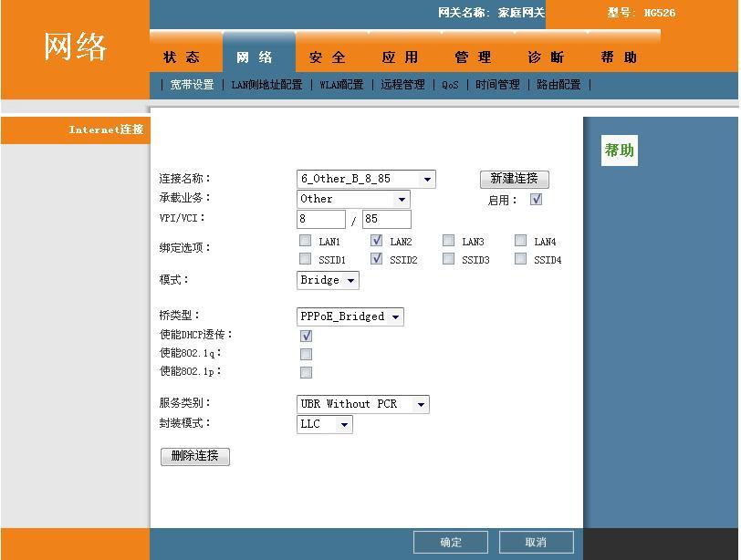Enable the 使能802.1q checkbox
This screenshot has width=741, height=560.
pos(307,355)
